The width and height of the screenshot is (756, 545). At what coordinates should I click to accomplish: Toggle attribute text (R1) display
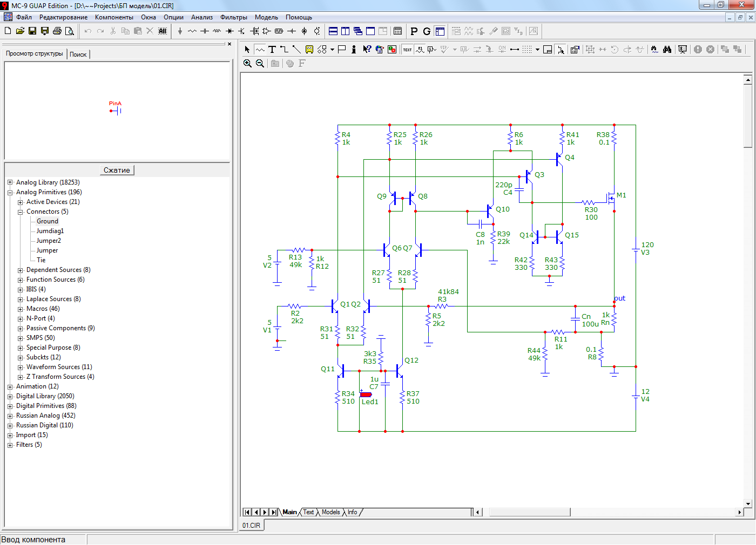[420, 50]
